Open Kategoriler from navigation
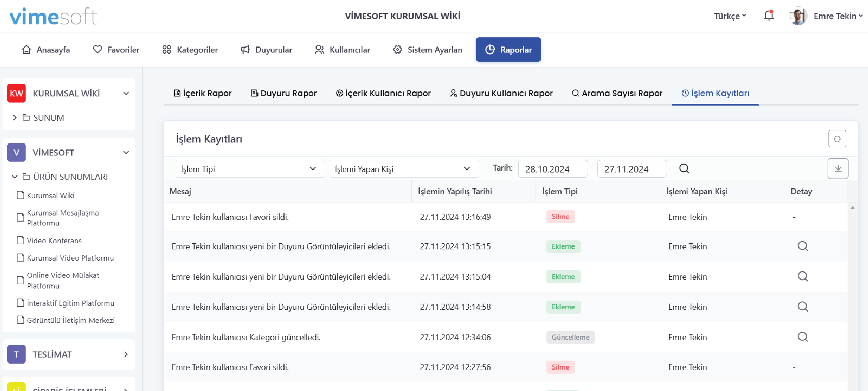 pos(190,50)
